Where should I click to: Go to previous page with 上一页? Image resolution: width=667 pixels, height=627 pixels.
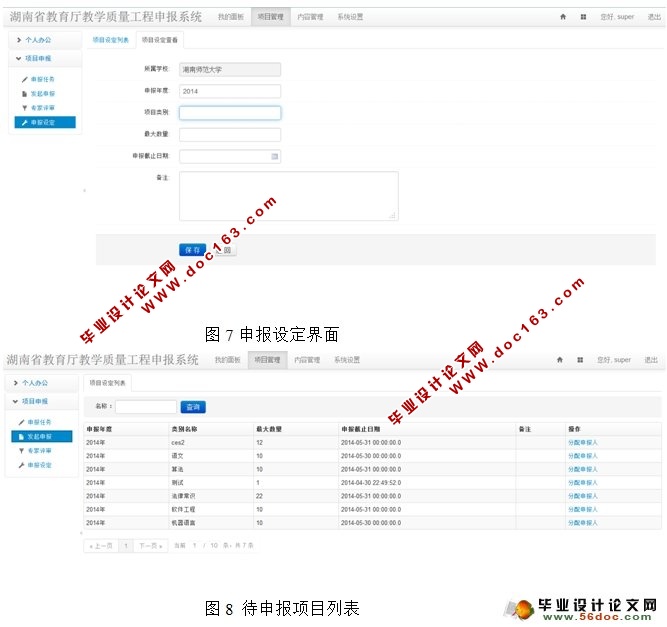coord(101,546)
